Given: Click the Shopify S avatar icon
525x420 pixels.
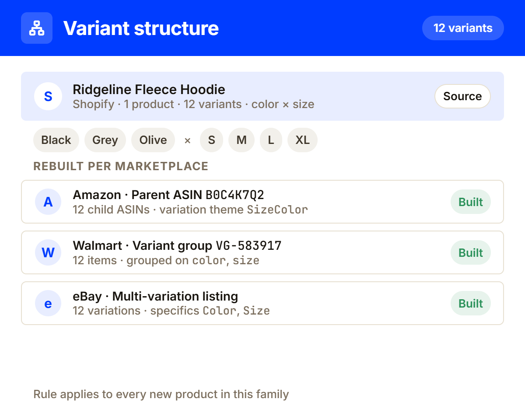Looking at the screenshot, I should [x=48, y=96].
